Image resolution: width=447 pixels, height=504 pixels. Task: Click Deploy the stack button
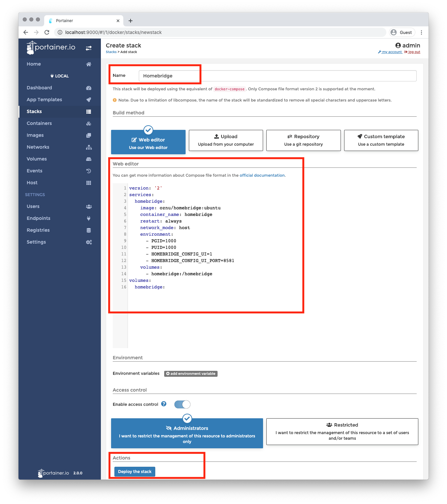pyautogui.click(x=134, y=472)
